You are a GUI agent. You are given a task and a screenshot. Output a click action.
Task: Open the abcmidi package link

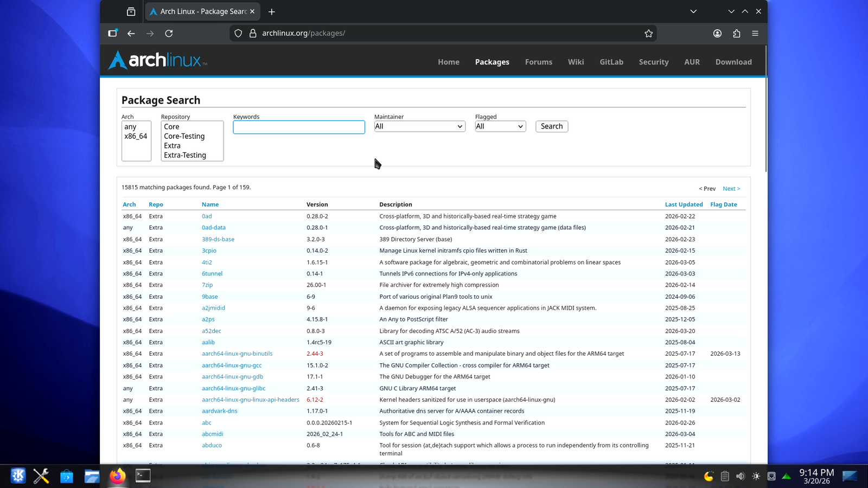coord(213,434)
